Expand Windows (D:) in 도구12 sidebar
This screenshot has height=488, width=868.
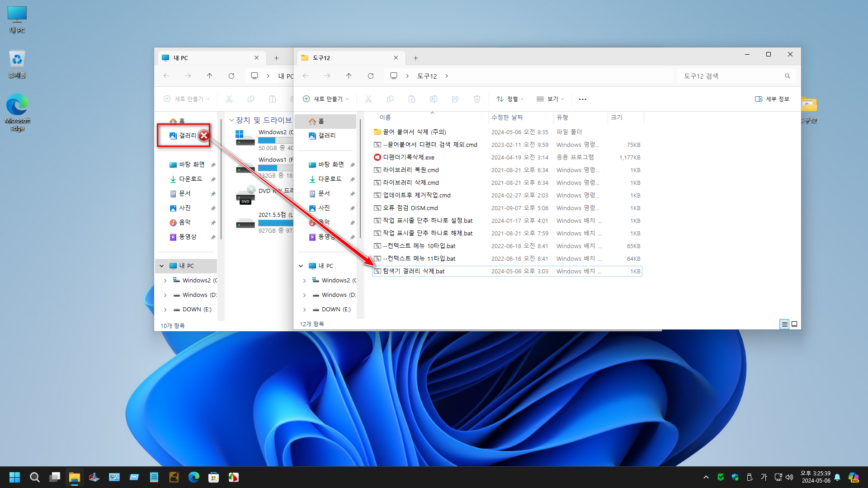click(305, 295)
